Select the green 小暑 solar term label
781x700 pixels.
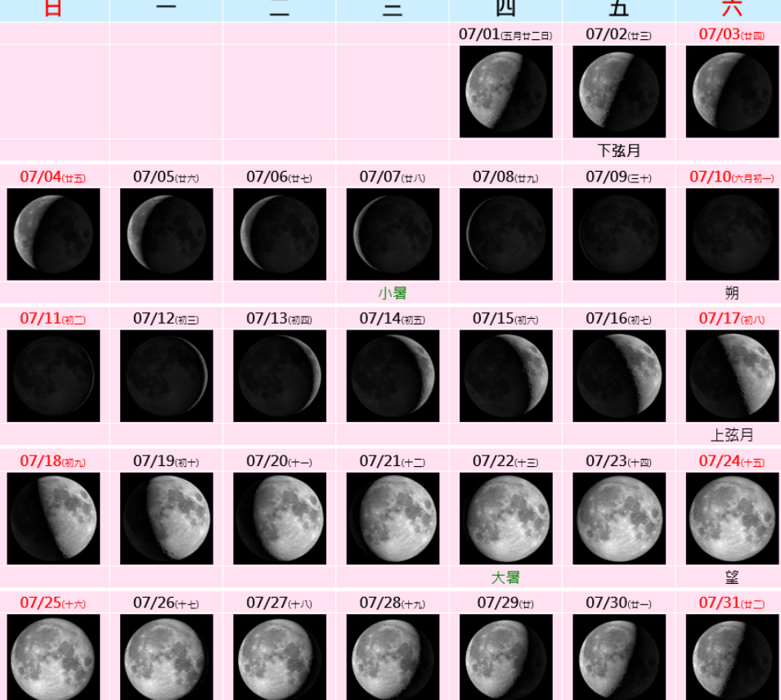393,293
